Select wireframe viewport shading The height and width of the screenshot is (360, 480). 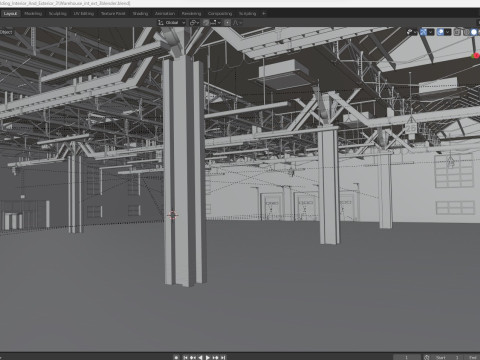[x=466, y=32]
